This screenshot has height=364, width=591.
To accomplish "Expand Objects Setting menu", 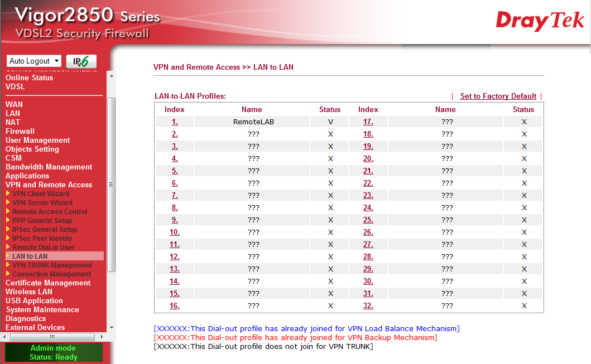I will [x=32, y=149].
